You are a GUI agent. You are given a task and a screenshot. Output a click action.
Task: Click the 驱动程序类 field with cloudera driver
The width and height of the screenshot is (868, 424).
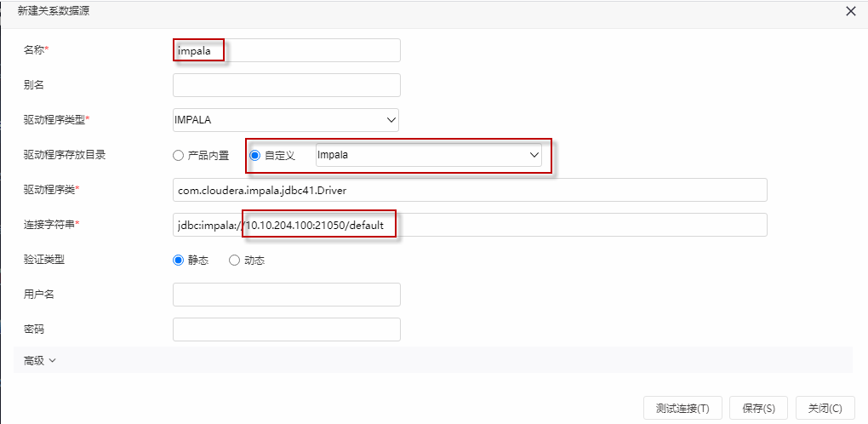coord(470,190)
